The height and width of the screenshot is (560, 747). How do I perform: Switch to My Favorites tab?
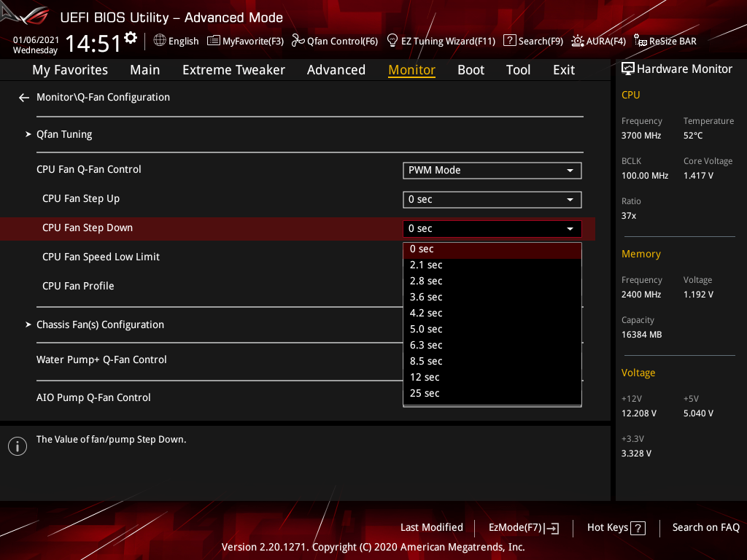pos(70,70)
